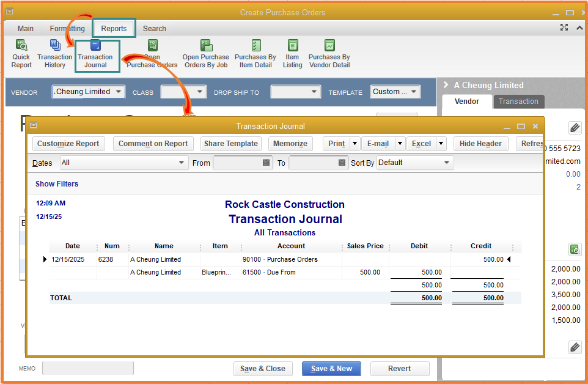Open Purchases By Item Detail report
588x384 pixels.
pyautogui.click(x=255, y=54)
